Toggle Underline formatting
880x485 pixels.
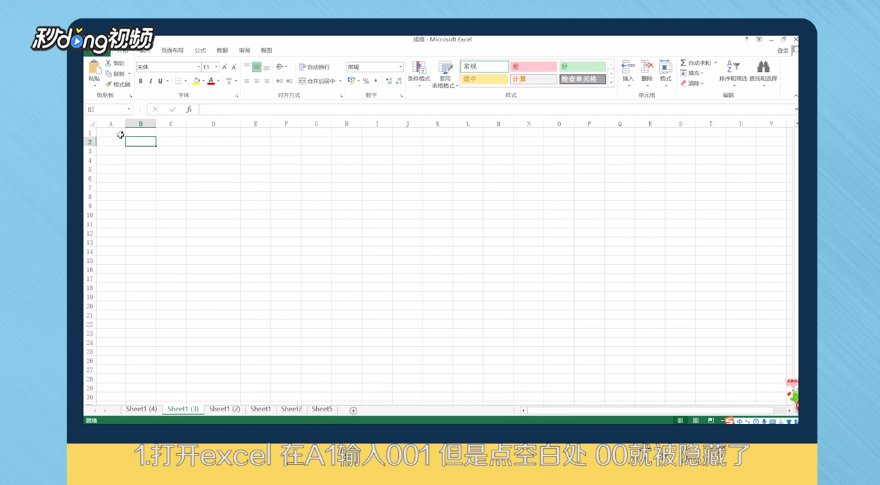pyautogui.click(x=160, y=81)
